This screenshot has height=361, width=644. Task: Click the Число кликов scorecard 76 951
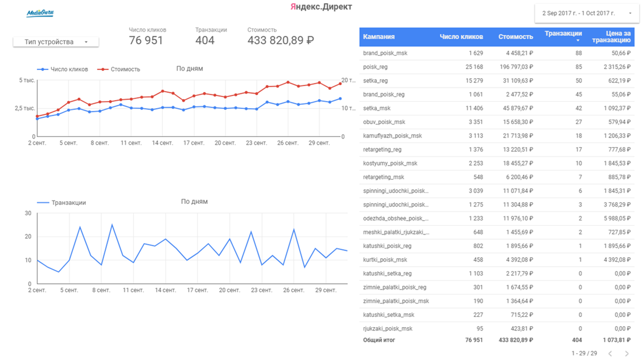coord(146,40)
